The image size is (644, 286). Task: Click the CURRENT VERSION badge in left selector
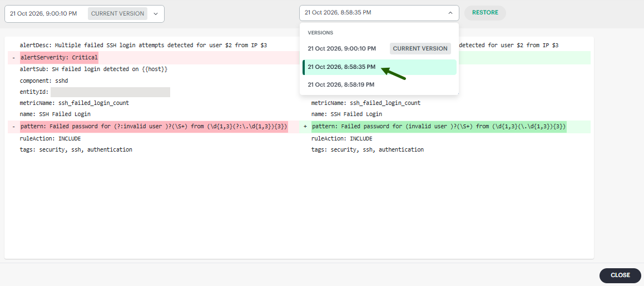(117, 13)
